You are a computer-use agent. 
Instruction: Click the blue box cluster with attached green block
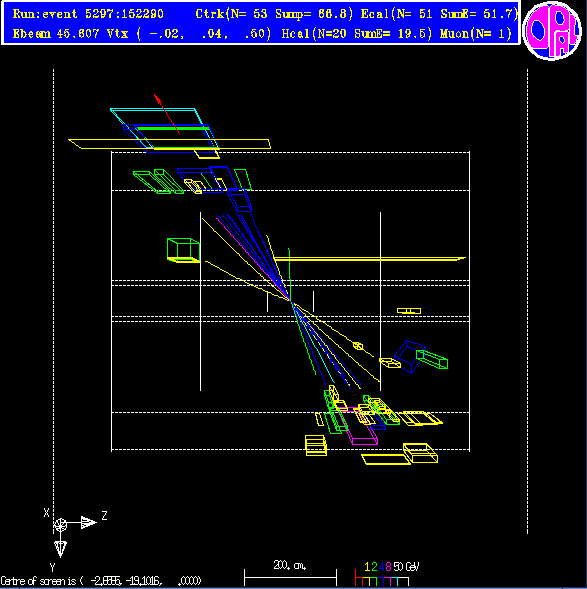pyautogui.click(x=421, y=357)
